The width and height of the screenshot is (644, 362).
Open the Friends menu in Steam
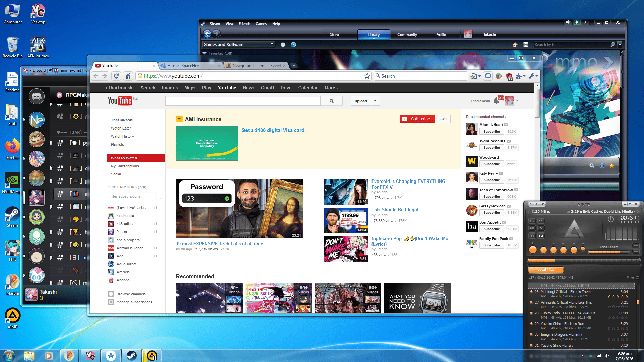pyautogui.click(x=244, y=24)
